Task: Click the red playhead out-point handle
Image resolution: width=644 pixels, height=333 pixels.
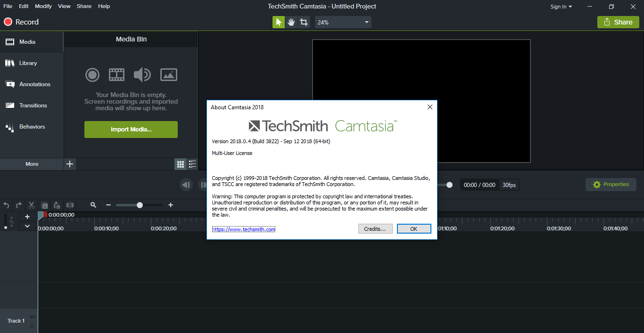Action: [x=45, y=214]
